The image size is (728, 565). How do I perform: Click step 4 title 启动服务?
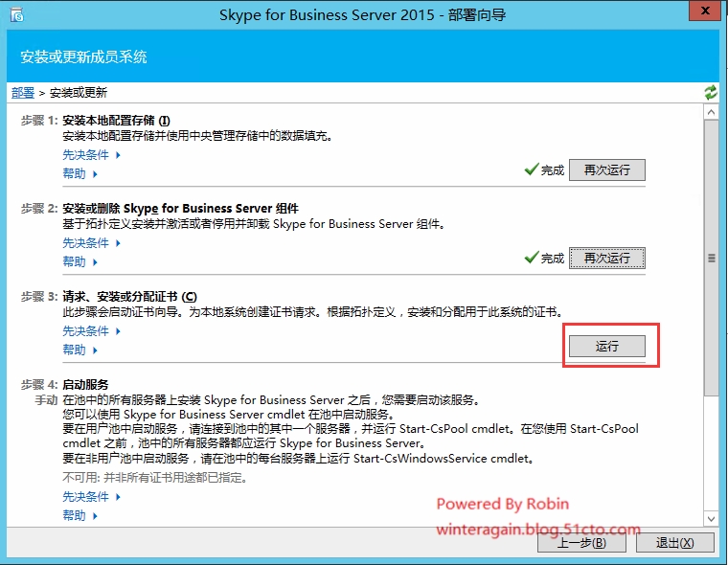[85, 384]
